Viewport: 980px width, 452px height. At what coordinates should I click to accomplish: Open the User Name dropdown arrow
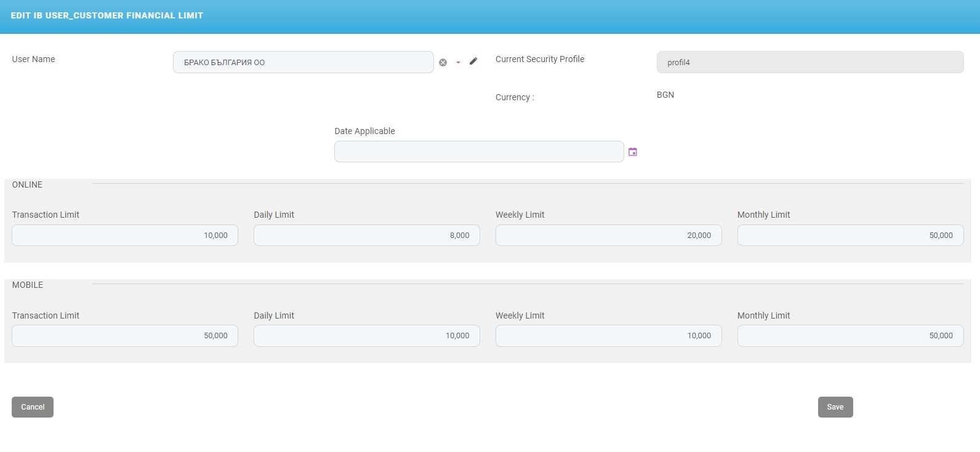[458, 62]
